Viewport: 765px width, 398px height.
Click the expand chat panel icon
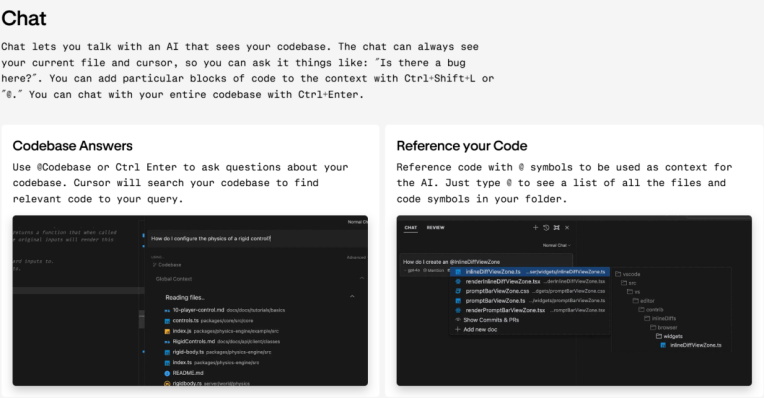(557, 227)
